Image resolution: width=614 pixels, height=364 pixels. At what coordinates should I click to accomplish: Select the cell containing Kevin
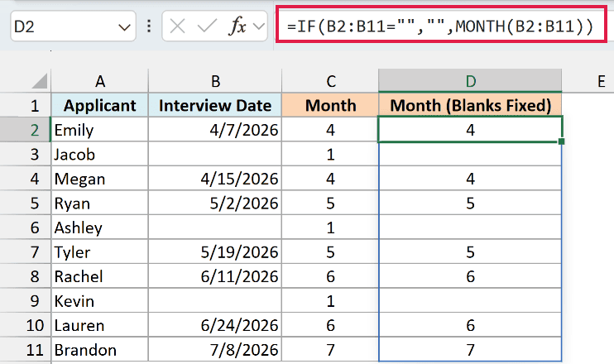point(100,300)
